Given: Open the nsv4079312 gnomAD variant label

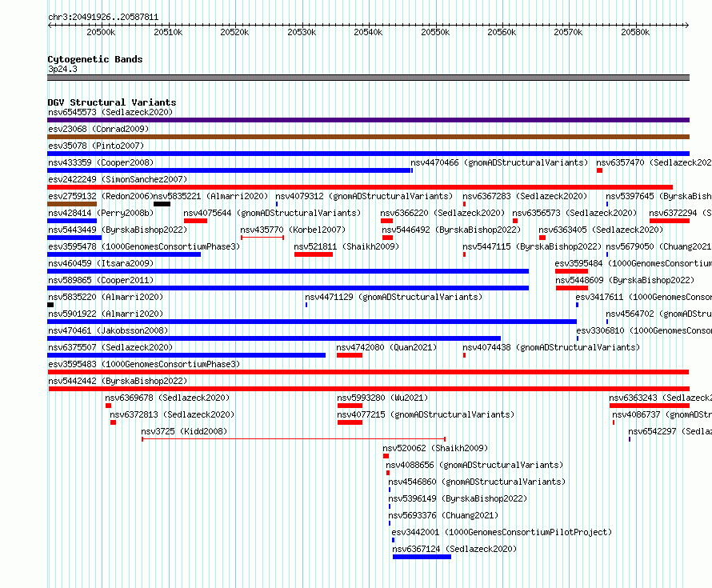Looking at the screenshot, I should point(364,196).
